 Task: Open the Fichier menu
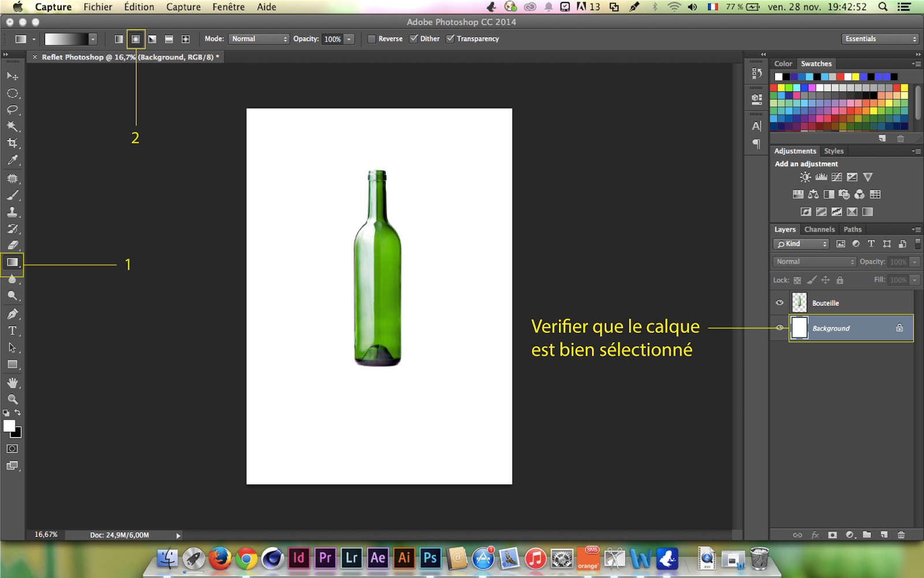98,7
